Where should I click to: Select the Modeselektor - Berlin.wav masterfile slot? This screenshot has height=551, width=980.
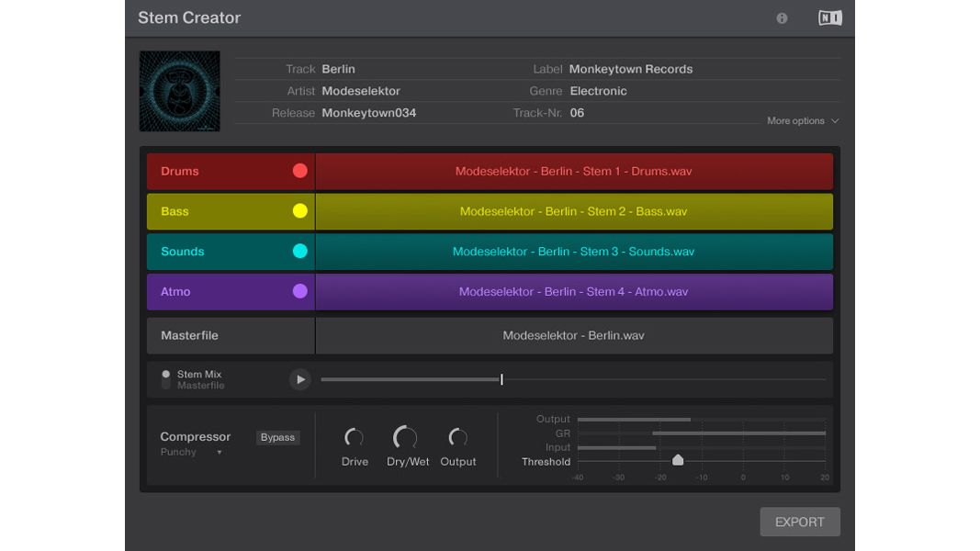pos(574,335)
